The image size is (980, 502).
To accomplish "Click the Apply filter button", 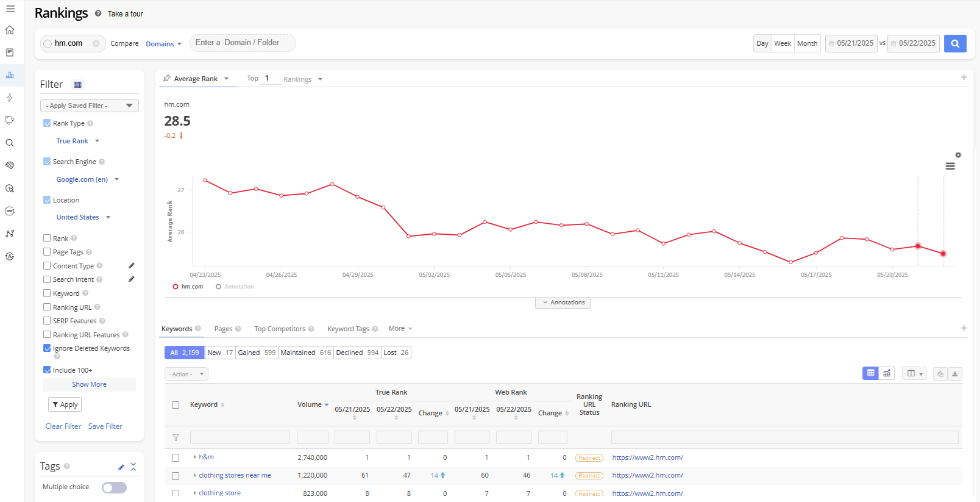I will click(65, 404).
